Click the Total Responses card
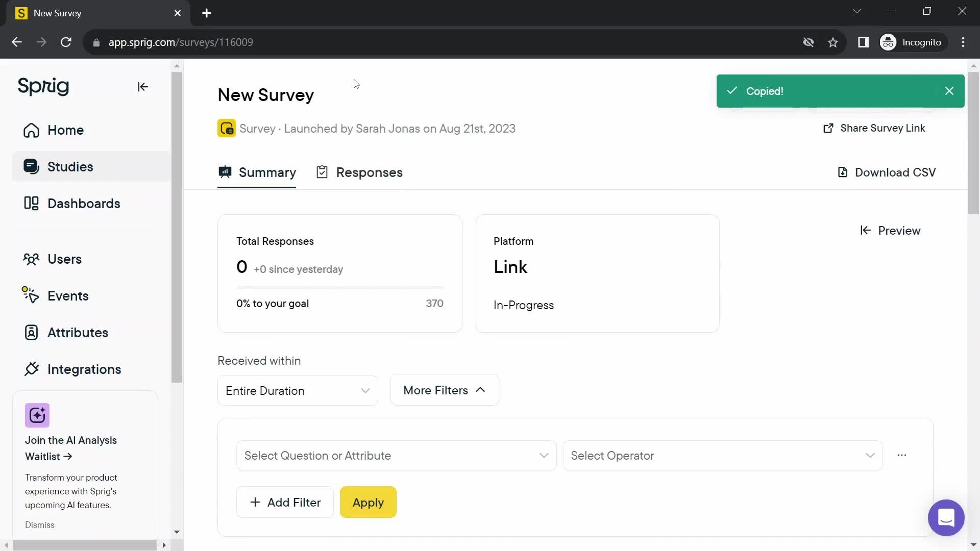Image resolution: width=980 pixels, height=551 pixels. click(x=340, y=273)
